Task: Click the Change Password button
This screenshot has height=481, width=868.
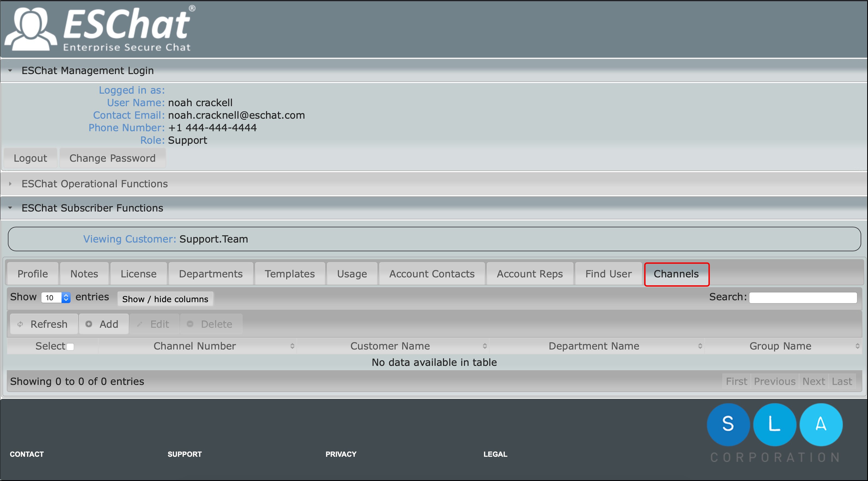Action: pyautogui.click(x=112, y=158)
